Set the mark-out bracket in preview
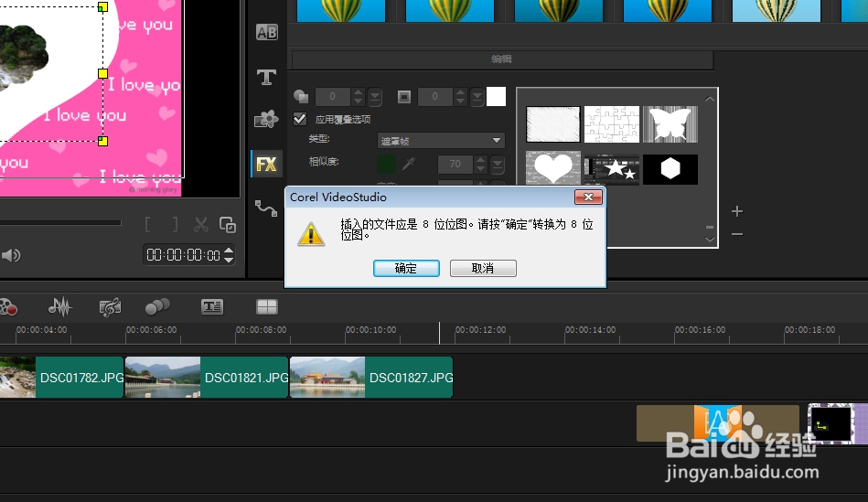Image resolution: width=868 pixels, height=502 pixels. [x=175, y=225]
